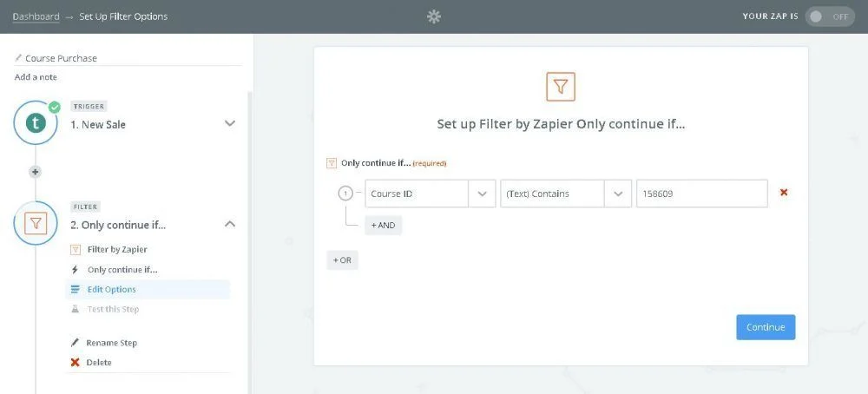Toggle the Your Zap Is switch on
Viewport: 868px width, 394px height.
tap(829, 16)
